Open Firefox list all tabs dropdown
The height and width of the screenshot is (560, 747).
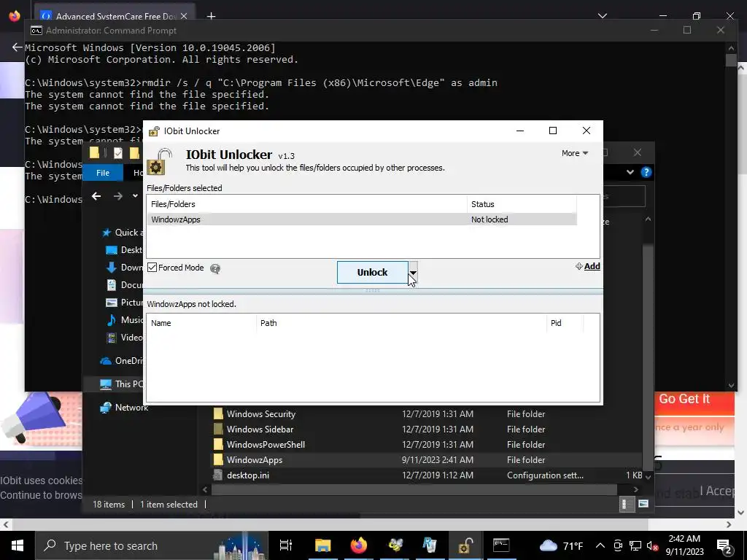(x=602, y=16)
